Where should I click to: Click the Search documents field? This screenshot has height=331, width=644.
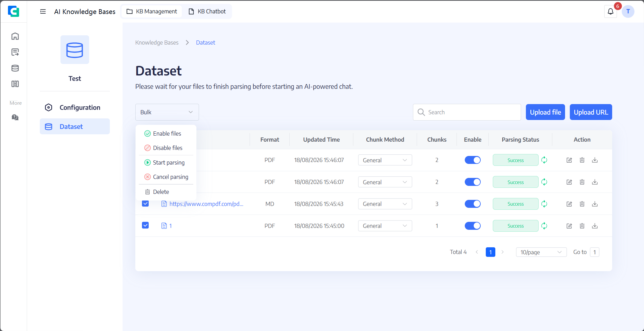[x=467, y=112]
